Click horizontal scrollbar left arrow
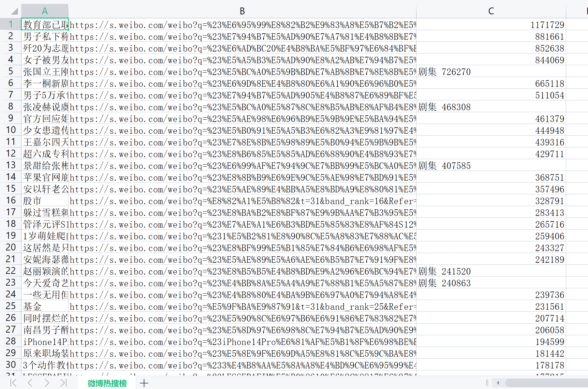The height and width of the screenshot is (389, 588). click(x=498, y=383)
